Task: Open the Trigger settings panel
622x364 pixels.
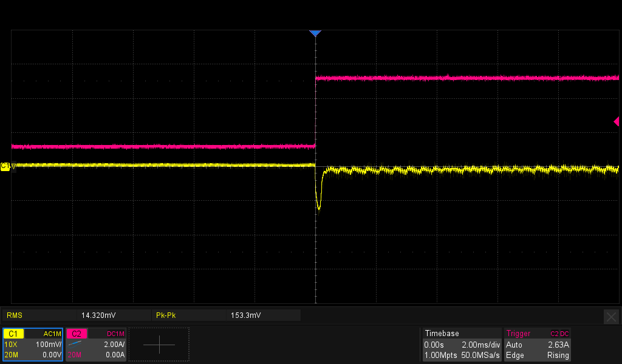Action: coord(518,333)
